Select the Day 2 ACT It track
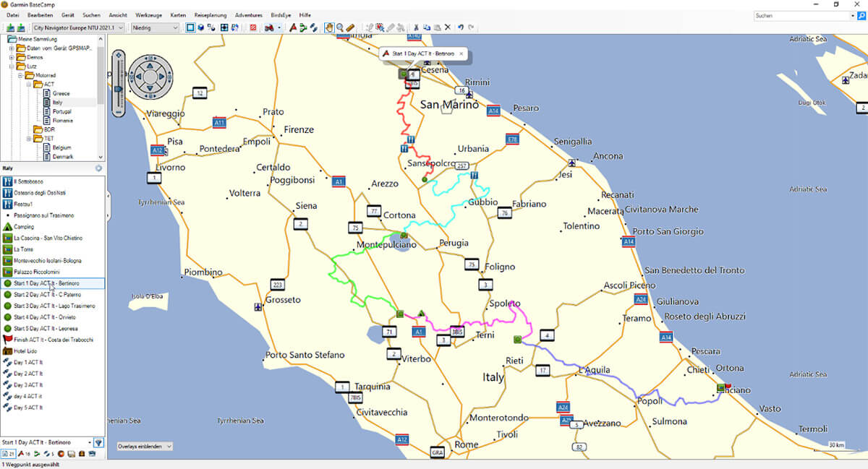 (x=28, y=374)
